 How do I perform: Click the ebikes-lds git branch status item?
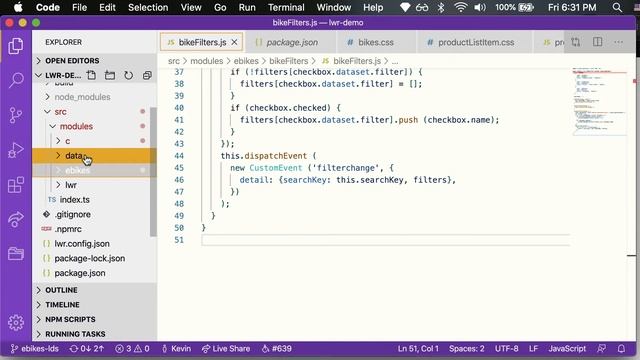pyautogui.click(x=34, y=349)
